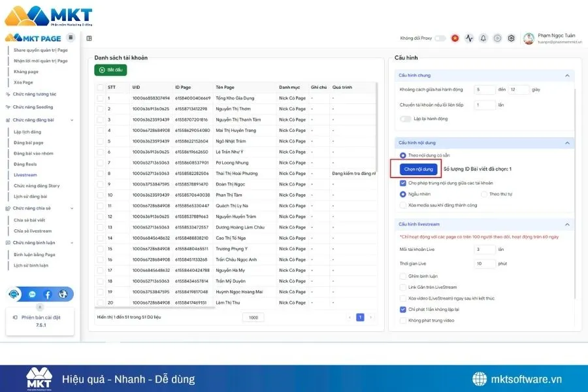Check the Ghim bình luận checkbox
The image size is (588, 392).
tap(402, 276)
